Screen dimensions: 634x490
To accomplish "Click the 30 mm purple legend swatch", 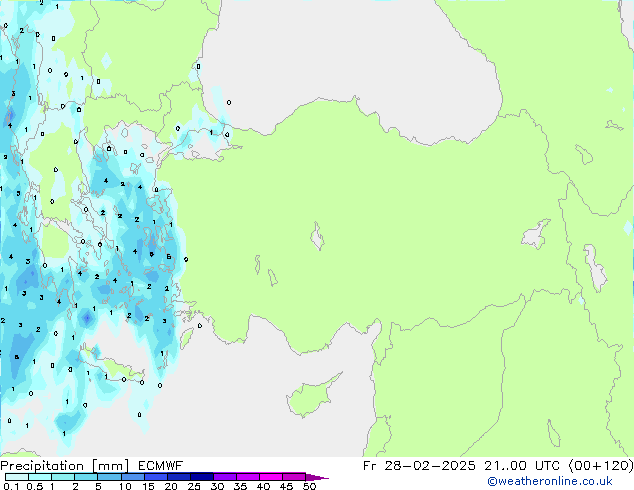I will [x=224, y=477].
